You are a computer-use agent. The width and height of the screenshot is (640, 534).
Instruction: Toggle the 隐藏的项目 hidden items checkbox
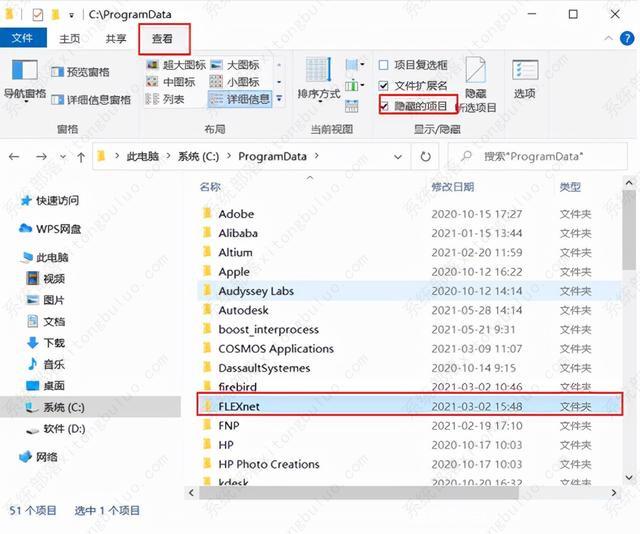(x=413, y=107)
